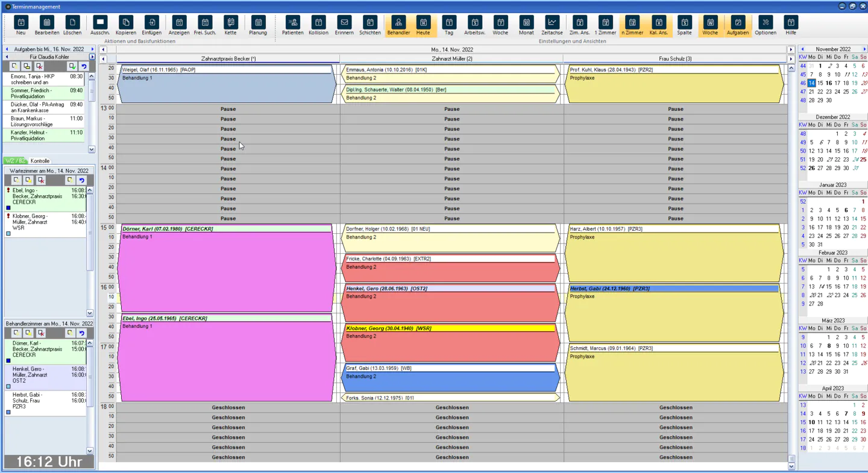Open Optionen settings in toolbar
The width and height of the screenshot is (868, 473).
click(x=765, y=25)
